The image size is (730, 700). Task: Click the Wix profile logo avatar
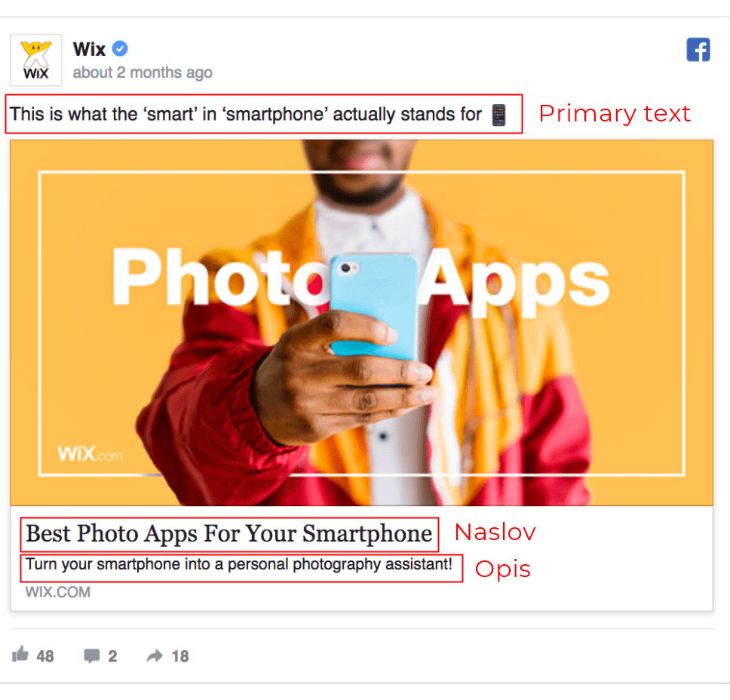pyautogui.click(x=36, y=60)
